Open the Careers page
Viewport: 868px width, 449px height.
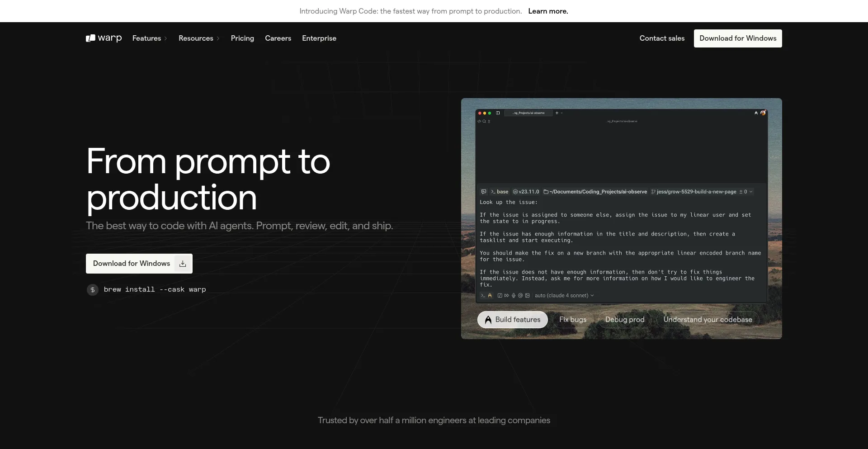point(278,38)
